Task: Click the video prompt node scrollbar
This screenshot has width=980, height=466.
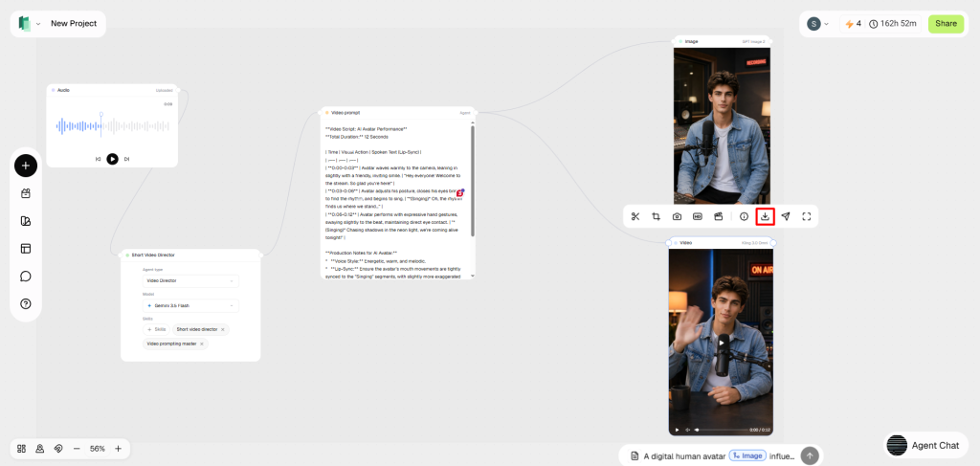Action: [x=472, y=181]
